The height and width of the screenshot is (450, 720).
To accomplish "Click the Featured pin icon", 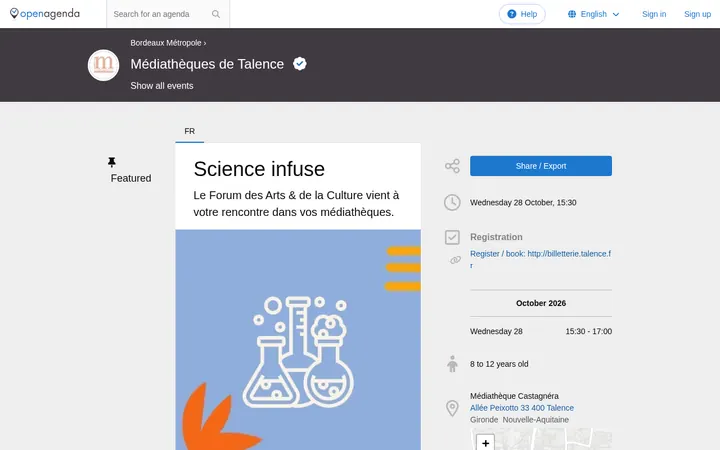I will pos(112,162).
